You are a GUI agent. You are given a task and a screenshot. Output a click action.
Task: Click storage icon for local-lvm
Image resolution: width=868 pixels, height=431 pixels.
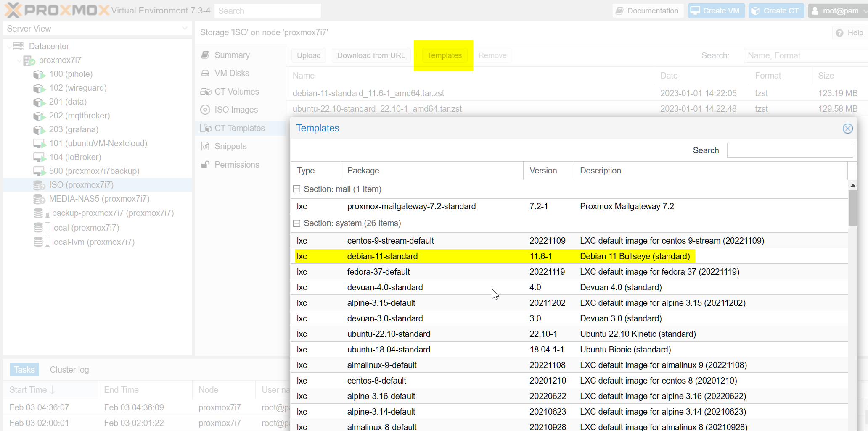pos(41,242)
